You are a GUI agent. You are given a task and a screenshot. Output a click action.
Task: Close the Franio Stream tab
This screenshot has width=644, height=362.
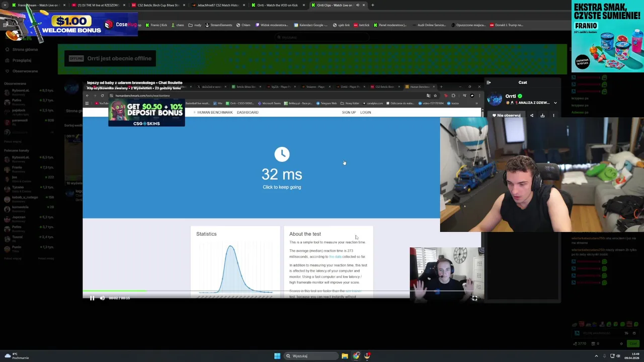click(x=64, y=5)
